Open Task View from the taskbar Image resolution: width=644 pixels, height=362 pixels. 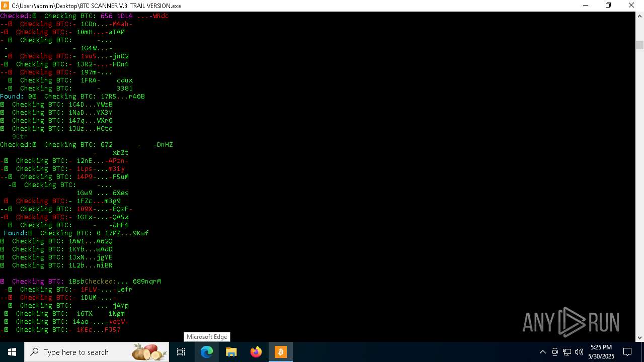(181, 352)
